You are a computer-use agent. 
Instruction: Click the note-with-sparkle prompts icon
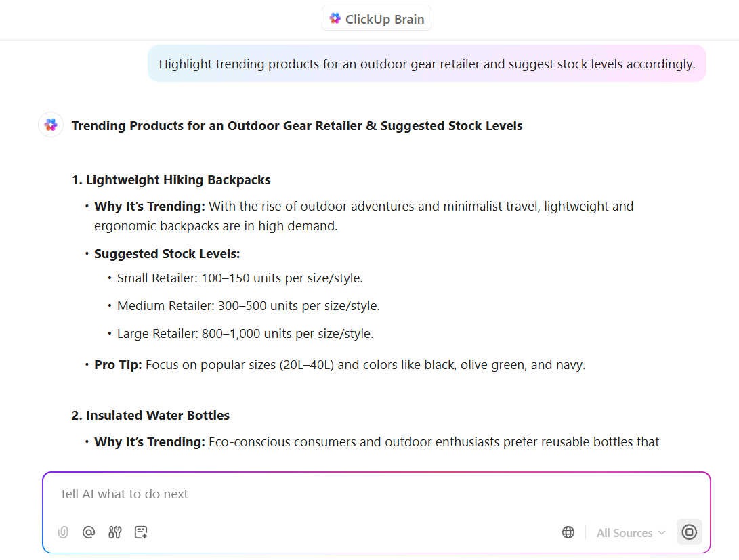tap(141, 532)
